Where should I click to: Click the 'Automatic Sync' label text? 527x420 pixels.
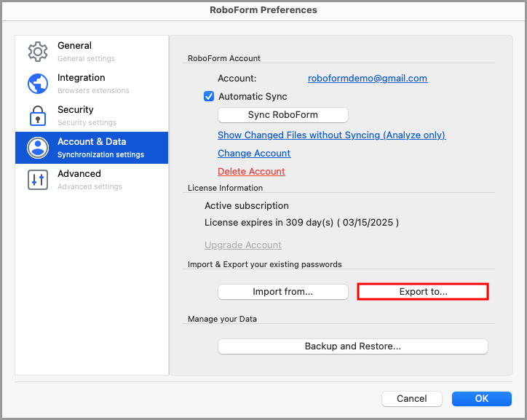[253, 96]
